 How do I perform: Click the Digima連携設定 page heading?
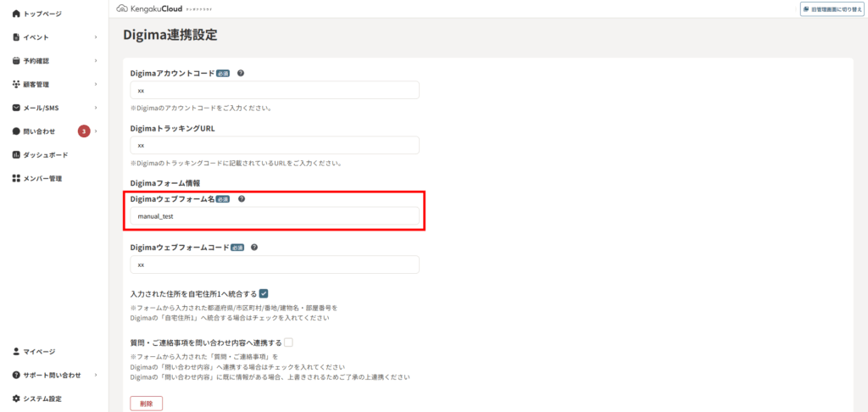(170, 36)
